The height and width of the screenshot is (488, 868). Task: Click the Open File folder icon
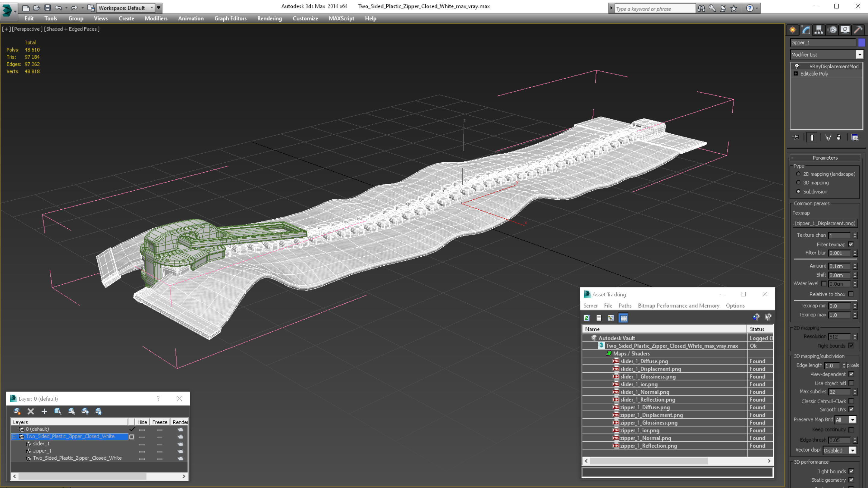pyautogui.click(x=36, y=8)
